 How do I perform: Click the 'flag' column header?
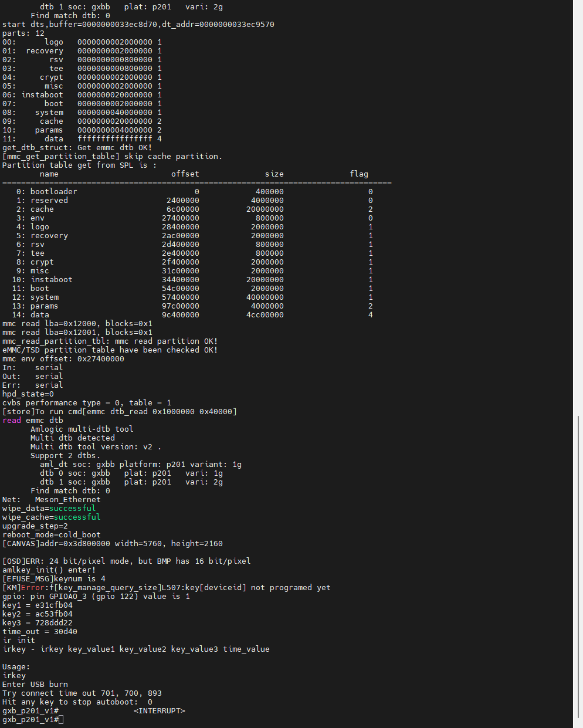359,174
